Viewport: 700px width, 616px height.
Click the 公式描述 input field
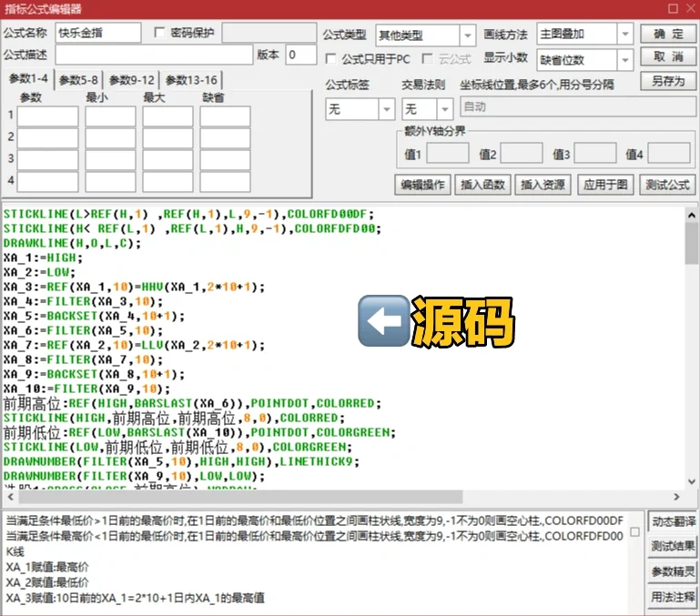(x=154, y=55)
